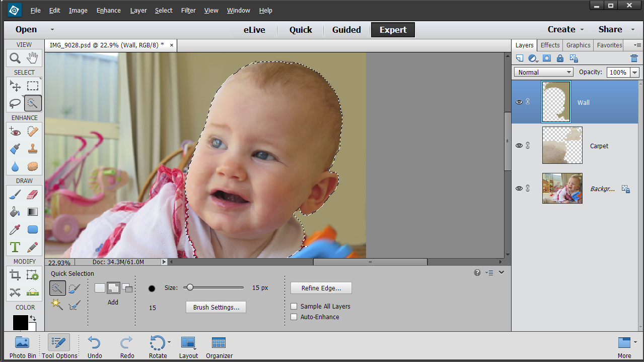Select the Crop tool

click(x=15, y=275)
